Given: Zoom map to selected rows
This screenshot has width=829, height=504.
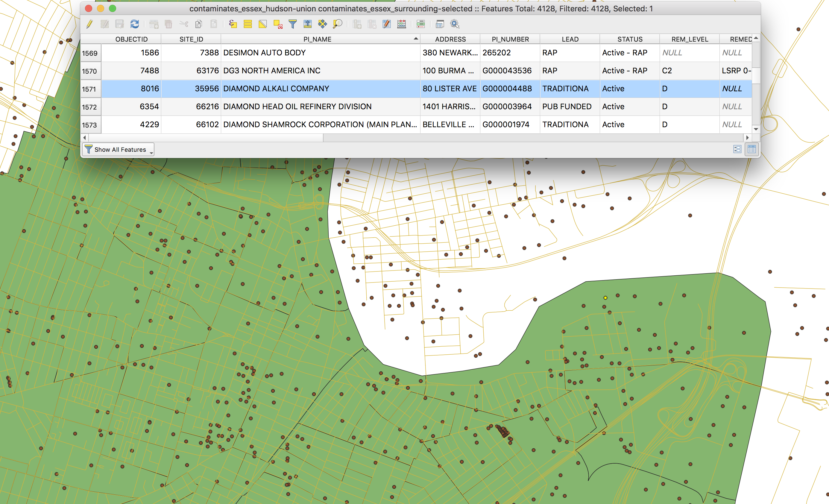Looking at the screenshot, I should (x=337, y=24).
